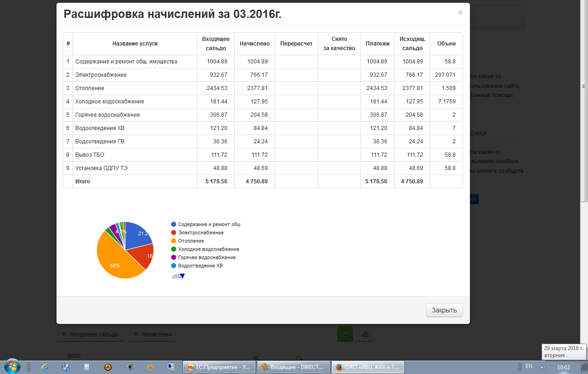Image resolution: width=588 pixels, height=374 pixels.
Task: Show hidden system tray icons
Action: click(542, 368)
